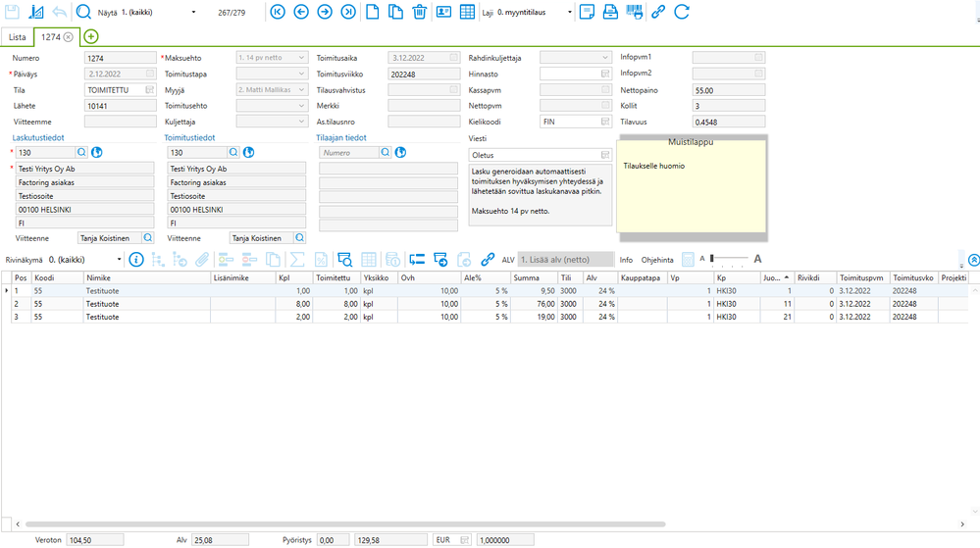
Task: Open the Myyjä dropdown
Action: pyautogui.click(x=301, y=90)
